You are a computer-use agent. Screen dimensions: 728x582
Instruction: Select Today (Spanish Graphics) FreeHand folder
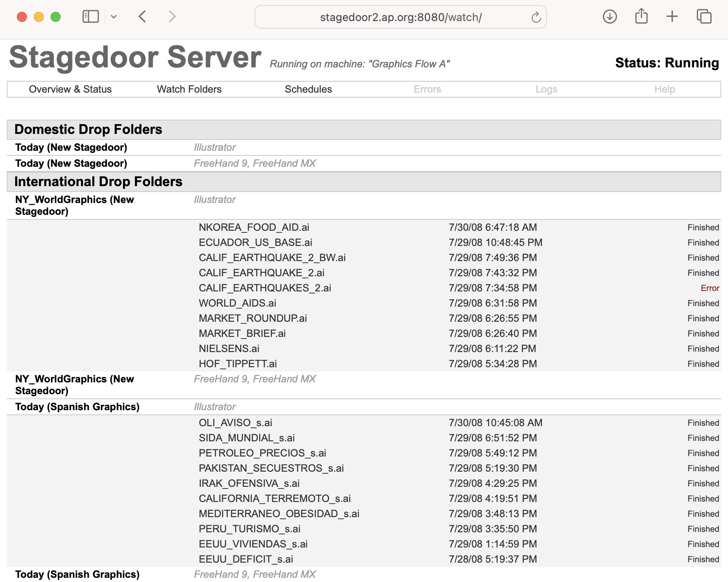78,574
